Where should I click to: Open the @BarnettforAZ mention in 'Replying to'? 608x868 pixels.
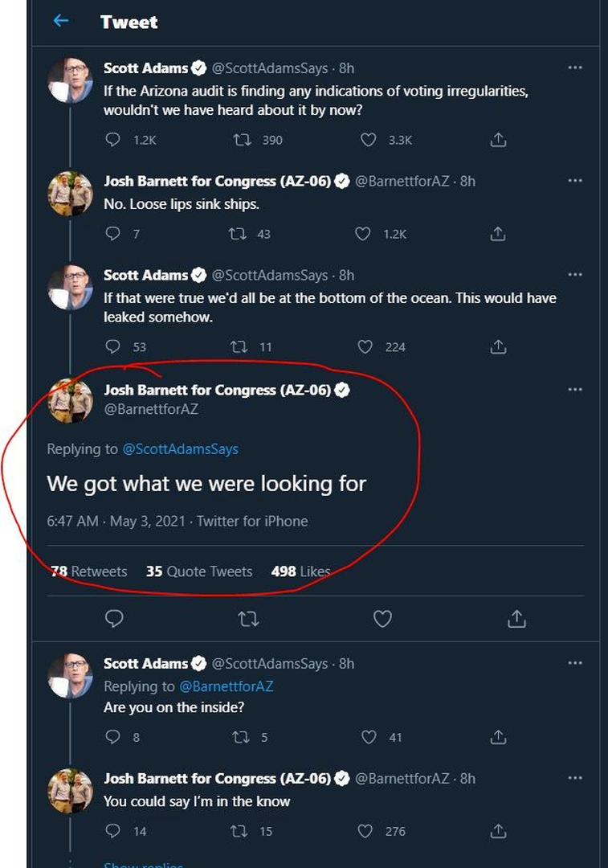pyautogui.click(x=226, y=686)
